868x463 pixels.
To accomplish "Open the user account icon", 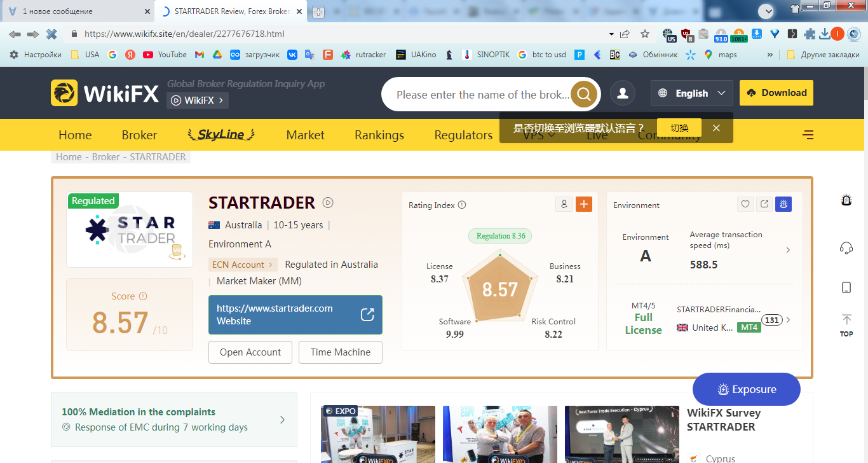I will [623, 93].
